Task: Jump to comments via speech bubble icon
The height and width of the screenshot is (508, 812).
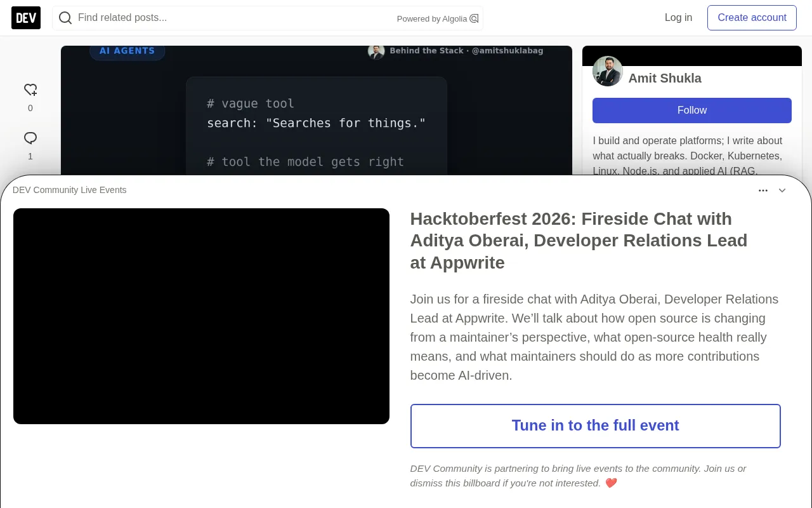Action: [x=30, y=138]
